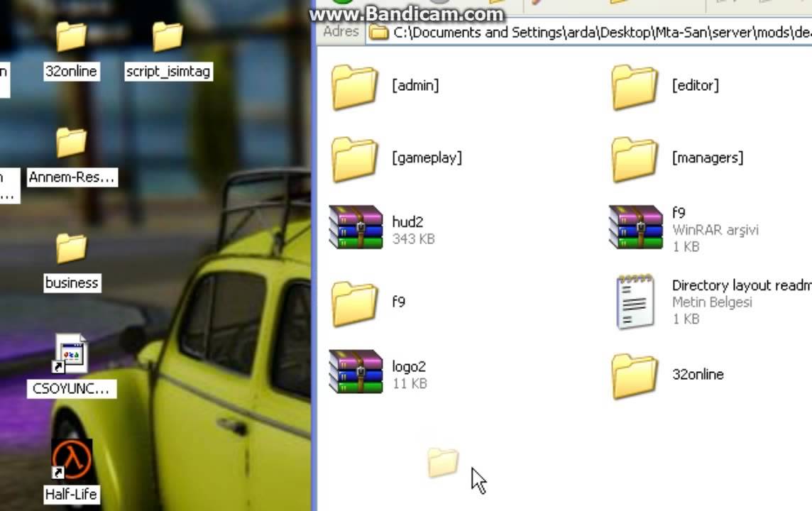Select the 32online folder icon in Explorer window
Screen dimensions: 812x511
[x=635, y=376]
